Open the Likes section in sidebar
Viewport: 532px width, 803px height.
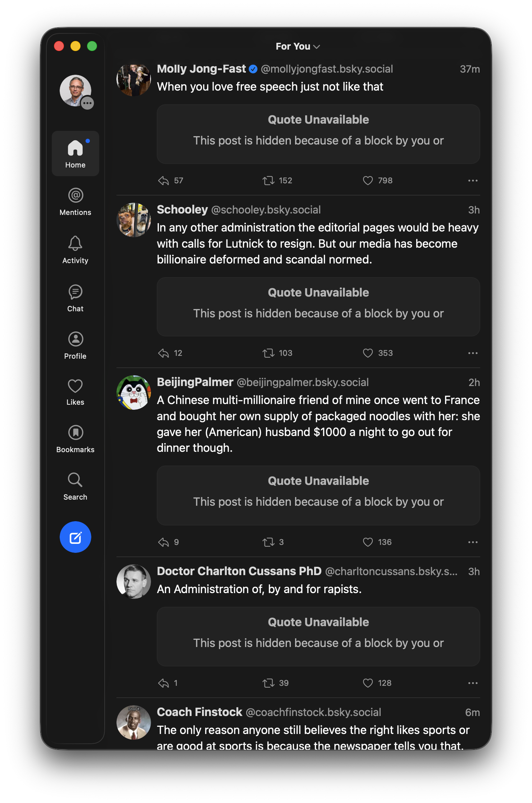[75, 392]
